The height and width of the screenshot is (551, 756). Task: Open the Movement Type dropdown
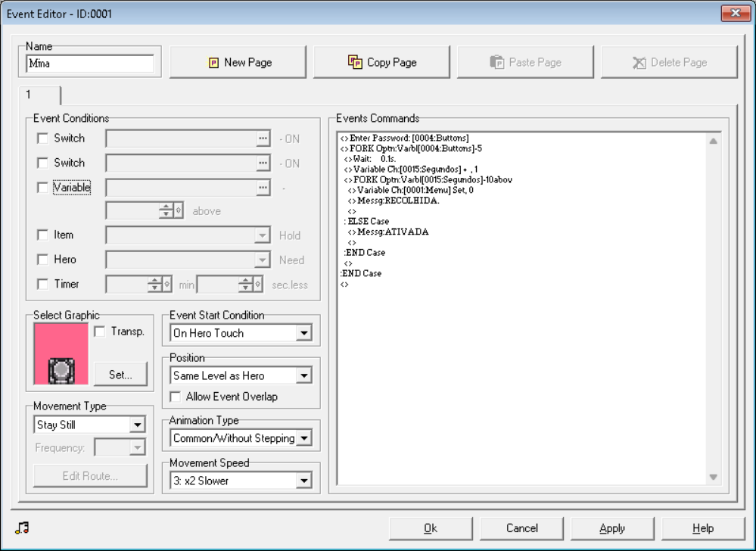point(138,425)
